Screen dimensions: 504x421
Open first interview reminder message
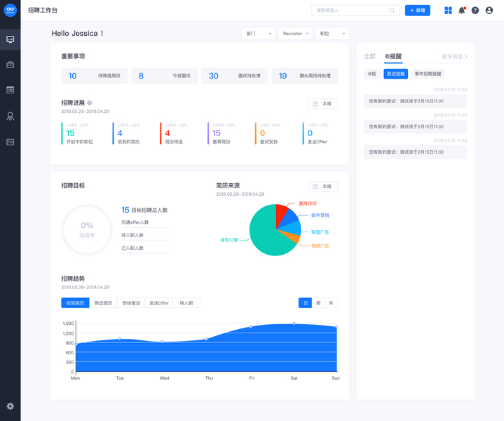tap(415, 101)
